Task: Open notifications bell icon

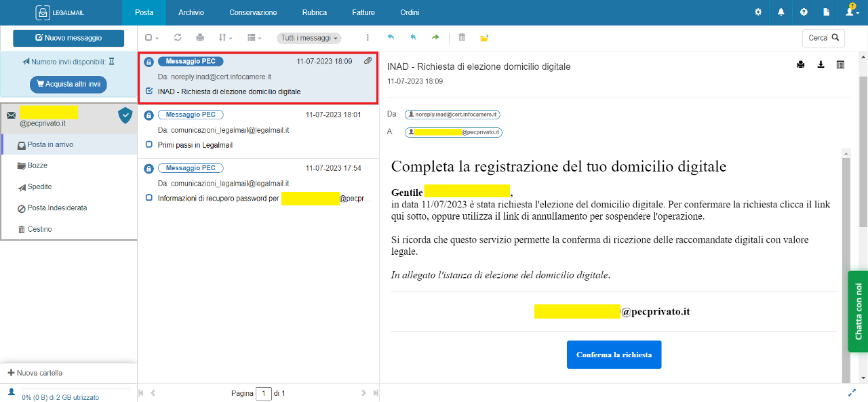Action: pyautogui.click(x=781, y=12)
